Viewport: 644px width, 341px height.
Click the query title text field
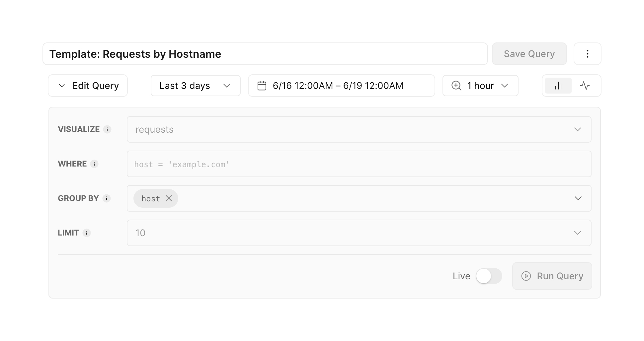pos(265,54)
